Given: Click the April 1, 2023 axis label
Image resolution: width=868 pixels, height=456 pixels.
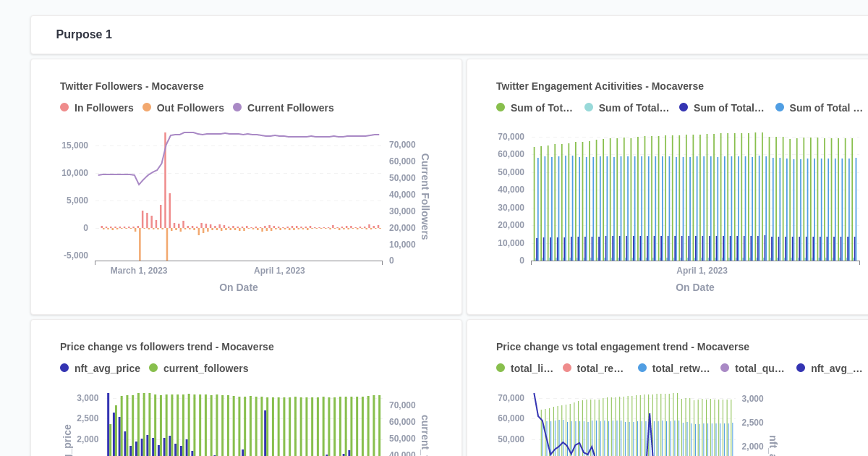Looking at the screenshot, I should 279,271.
